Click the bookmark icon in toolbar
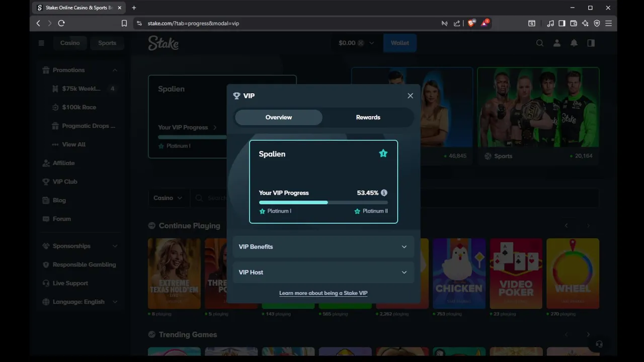This screenshot has width=644, height=362. [124, 23]
